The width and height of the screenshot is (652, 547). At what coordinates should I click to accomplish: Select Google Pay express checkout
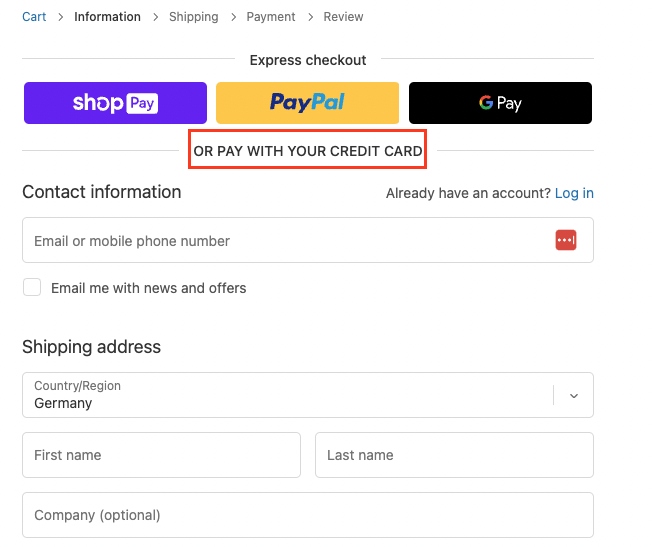(500, 103)
